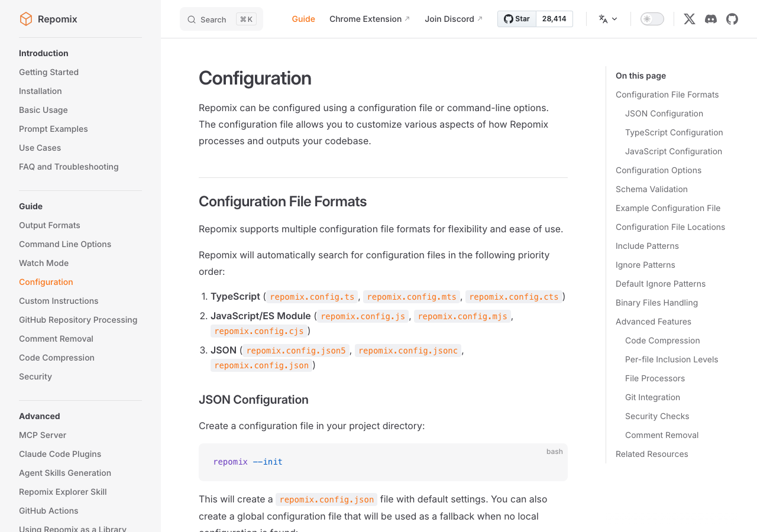Open the GitHub icon in header
This screenshot has width=757, height=532.
click(x=732, y=19)
